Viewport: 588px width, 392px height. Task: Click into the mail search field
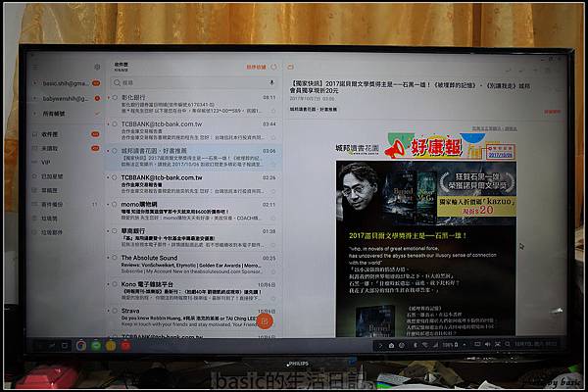194,82
